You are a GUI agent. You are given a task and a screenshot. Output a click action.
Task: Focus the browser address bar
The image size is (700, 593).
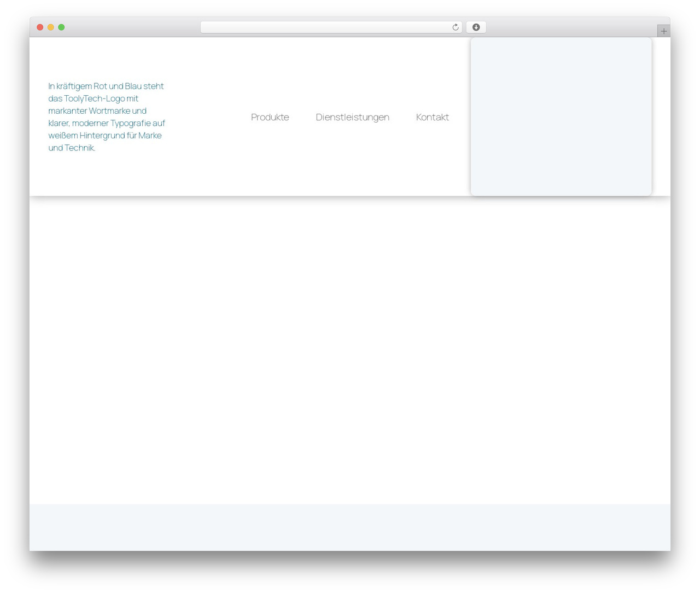pos(331,27)
